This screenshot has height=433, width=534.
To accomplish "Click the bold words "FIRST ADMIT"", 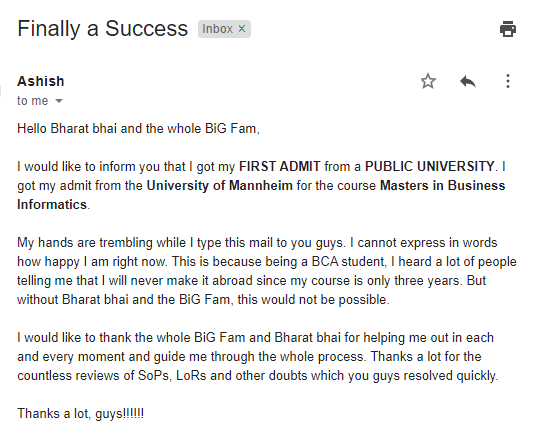I will (280, 167).
